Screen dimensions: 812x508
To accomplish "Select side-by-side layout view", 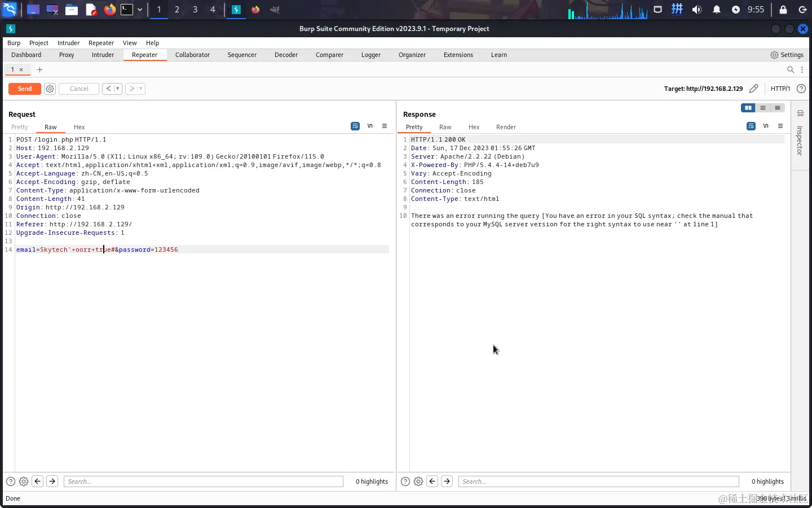I will click(748, 108).
